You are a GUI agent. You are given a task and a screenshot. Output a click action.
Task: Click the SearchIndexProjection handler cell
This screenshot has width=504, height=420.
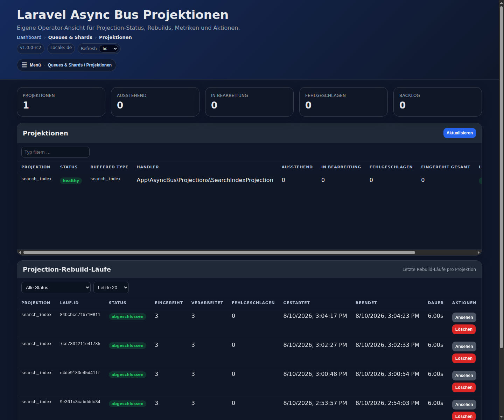coord(205,180)
